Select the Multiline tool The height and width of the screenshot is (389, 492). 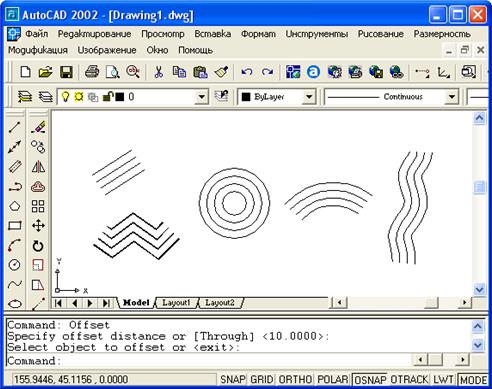[14, 166]
